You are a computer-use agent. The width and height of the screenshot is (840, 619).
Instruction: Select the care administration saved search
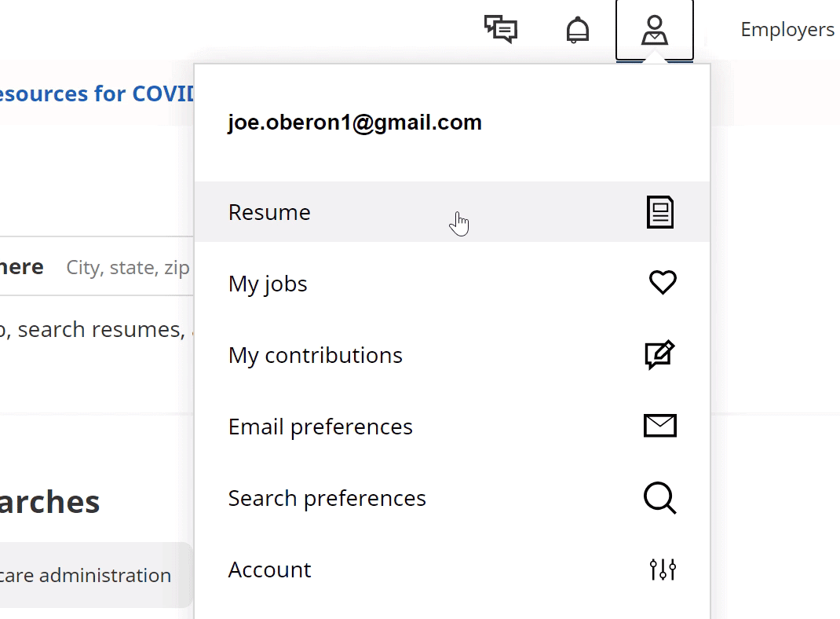point(86,574)
